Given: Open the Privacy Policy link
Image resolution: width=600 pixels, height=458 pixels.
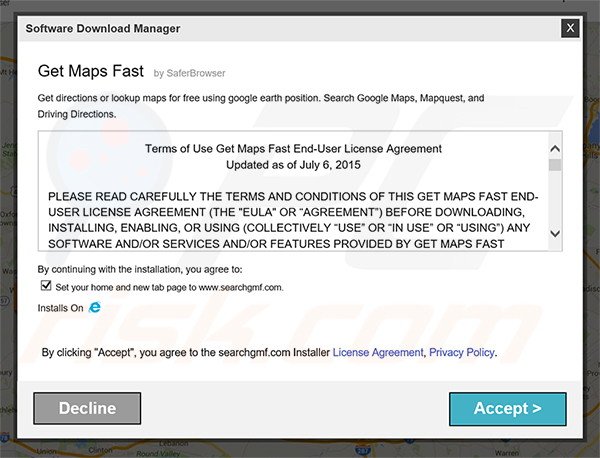Looking at the screenshot, I should [x=462, y=352].
